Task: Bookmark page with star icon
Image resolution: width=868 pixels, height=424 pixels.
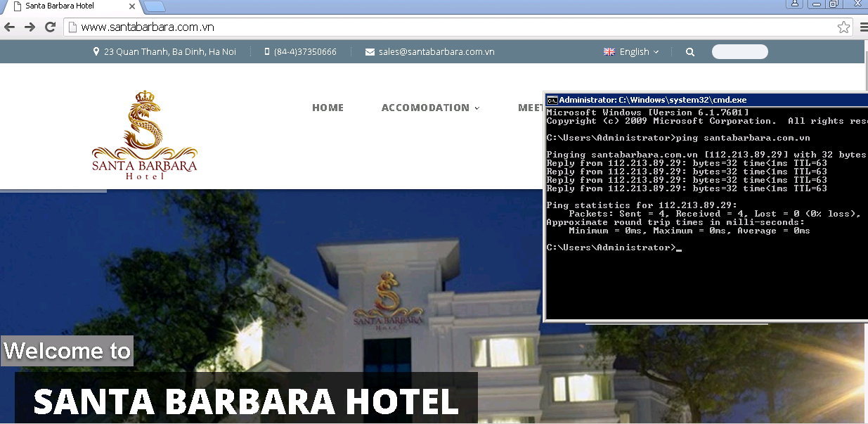Action: pyautogui.click(x=843, y=27)
